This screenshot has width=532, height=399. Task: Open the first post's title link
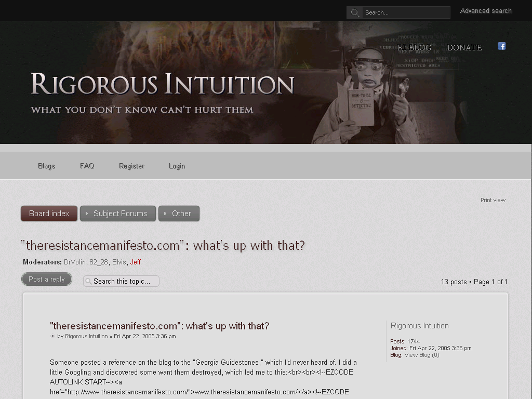pos(159,326)
